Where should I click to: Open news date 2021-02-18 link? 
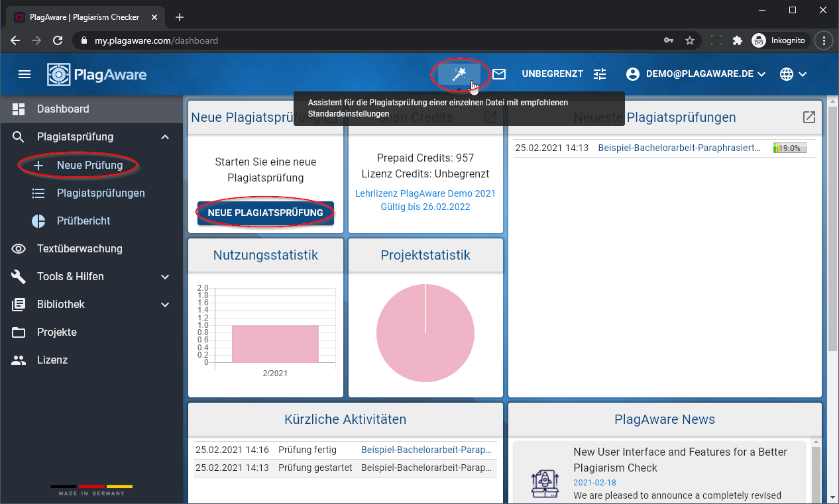(595, 483)
